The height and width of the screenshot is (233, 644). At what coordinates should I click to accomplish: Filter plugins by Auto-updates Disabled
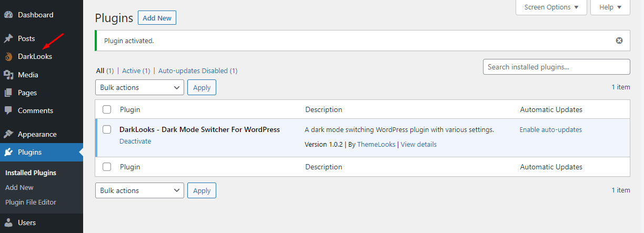click(x=198, y=70)
